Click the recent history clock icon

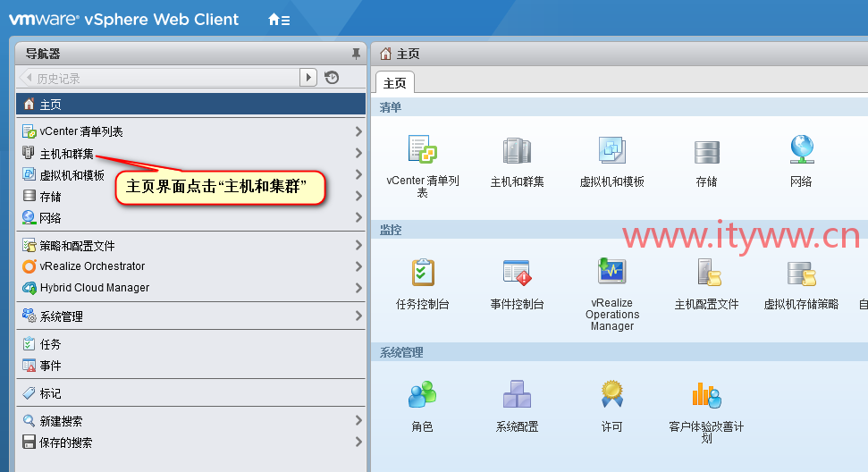pos(332,78)
